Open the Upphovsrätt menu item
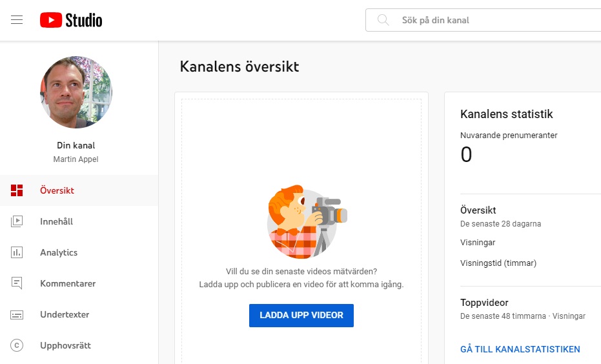601x364 pixels. pos(65,345)
